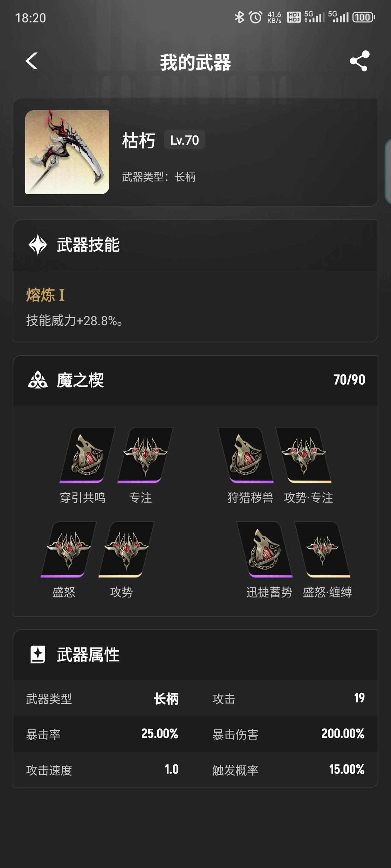Tap the 70/90 wedge capacity counter

click(x=349, y=380)
